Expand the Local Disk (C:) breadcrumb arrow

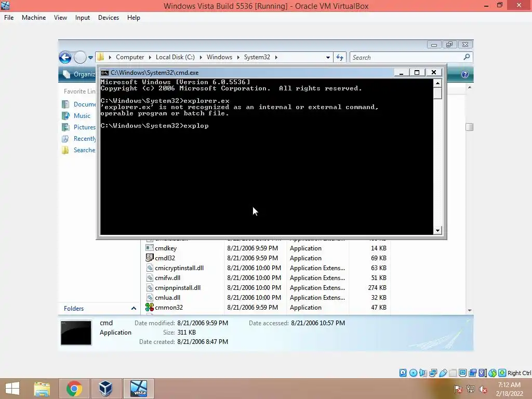tap(201, 57)
